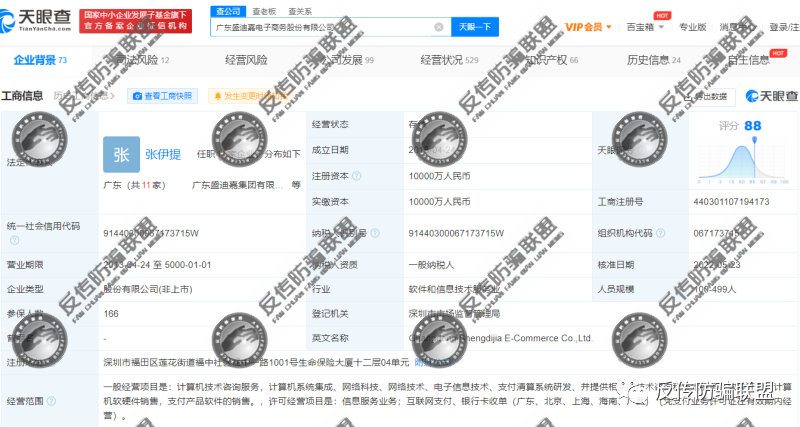Open the 广东盛迪嘉集团有限... company link

pos(237,185)
